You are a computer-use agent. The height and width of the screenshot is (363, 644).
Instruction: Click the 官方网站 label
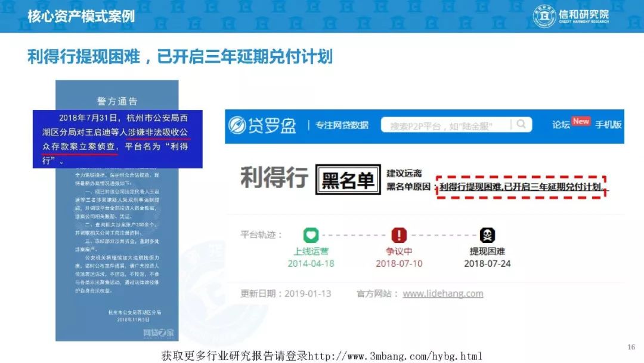pos(377,294)
